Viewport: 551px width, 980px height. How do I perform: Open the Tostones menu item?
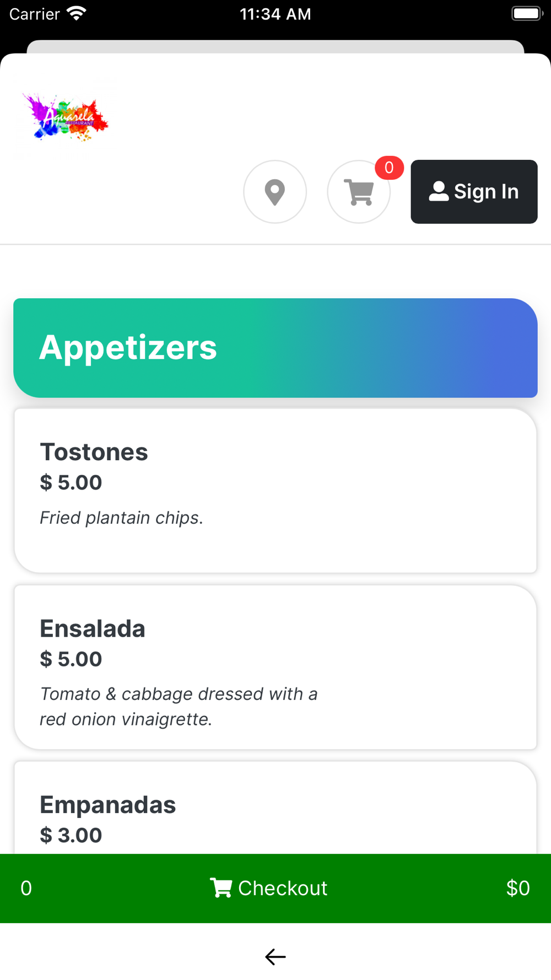pos(275,491)
